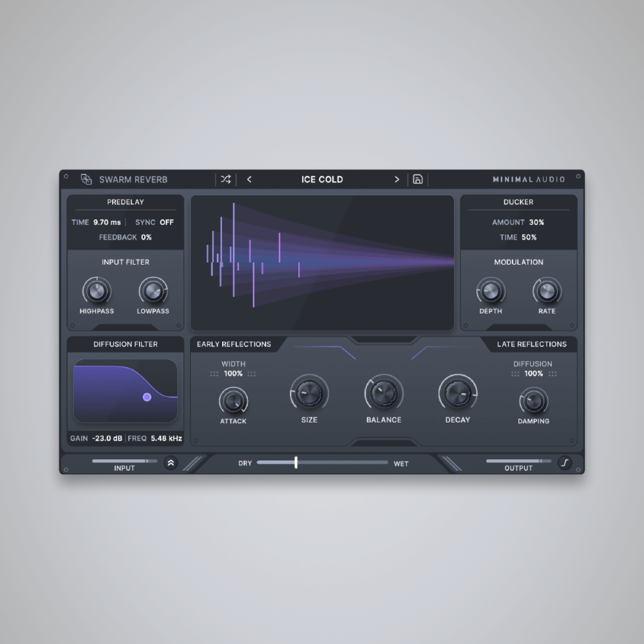Select the Minimal Audio logo

click(528, 179)
